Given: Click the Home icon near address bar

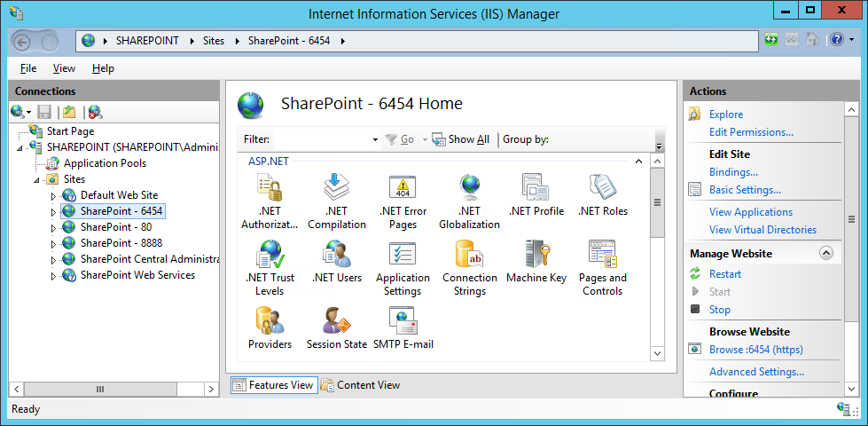Looking at the screenshot, I should point(812,39).
